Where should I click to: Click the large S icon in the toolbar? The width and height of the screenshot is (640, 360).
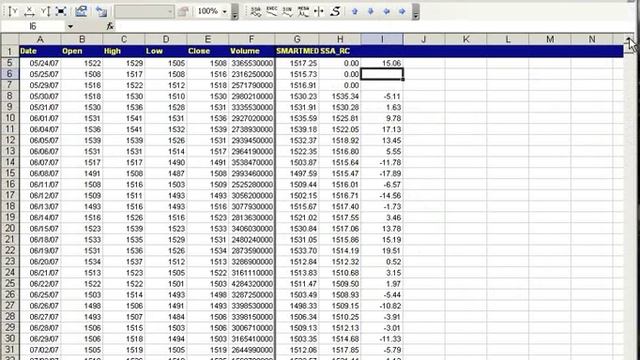tap(335, 11)
